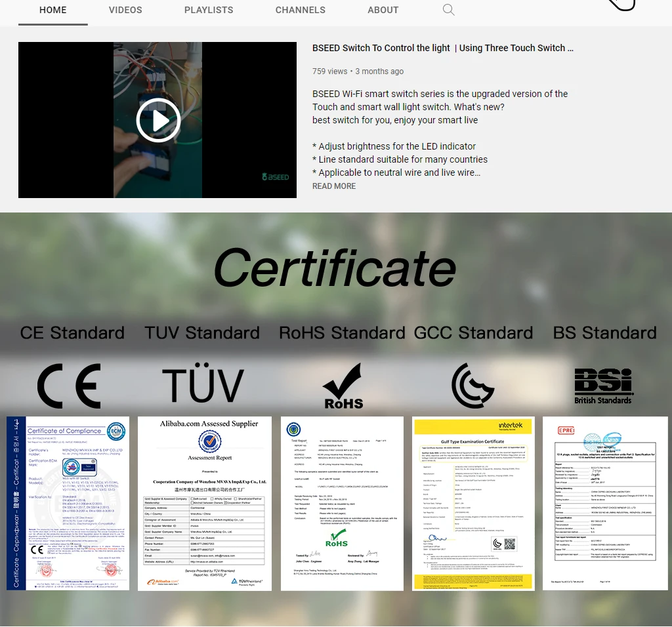Screen dimensions: 672x627
Task: Click the large 'Certificate' title
Action: pos(335,268)
